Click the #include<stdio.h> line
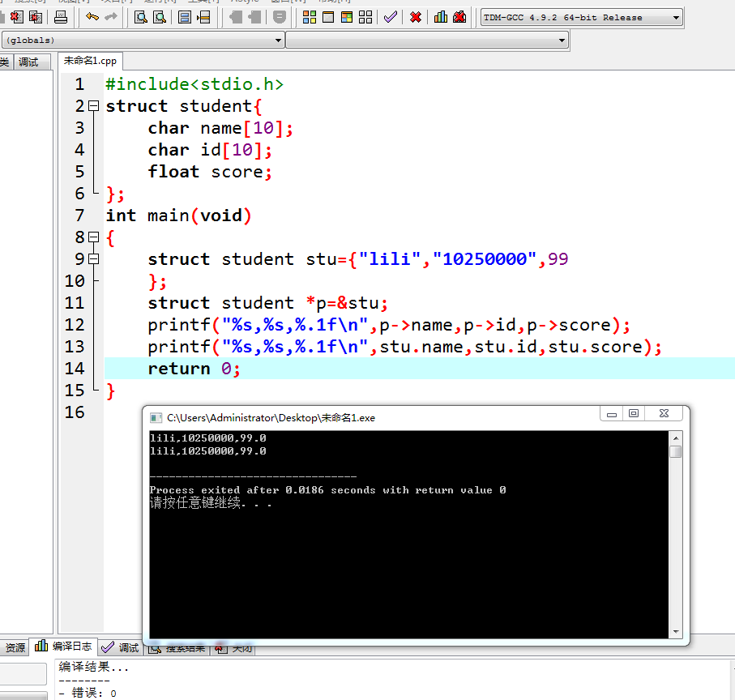Screen dimensions: 735x700 coord(194,84)
